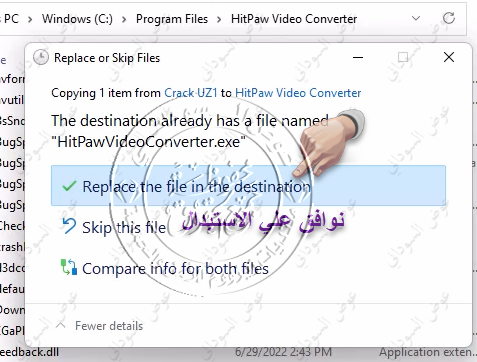This screenshot has height=362, width=477.
Task: Navigate to Program Files breadcrumb
Action: 172,19
